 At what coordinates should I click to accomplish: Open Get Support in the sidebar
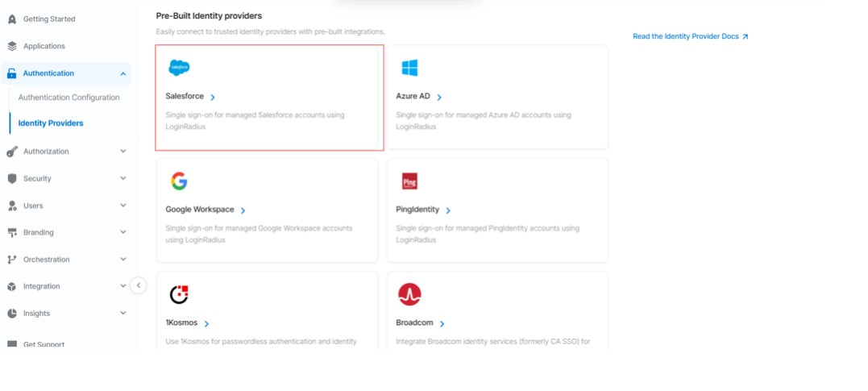(x=44, y=344)
